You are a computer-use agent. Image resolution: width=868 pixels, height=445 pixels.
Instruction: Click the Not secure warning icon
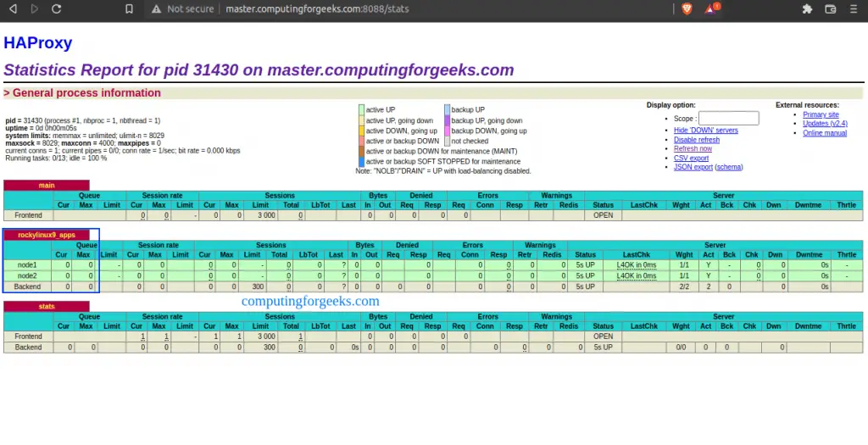click(x=157, y=8)
